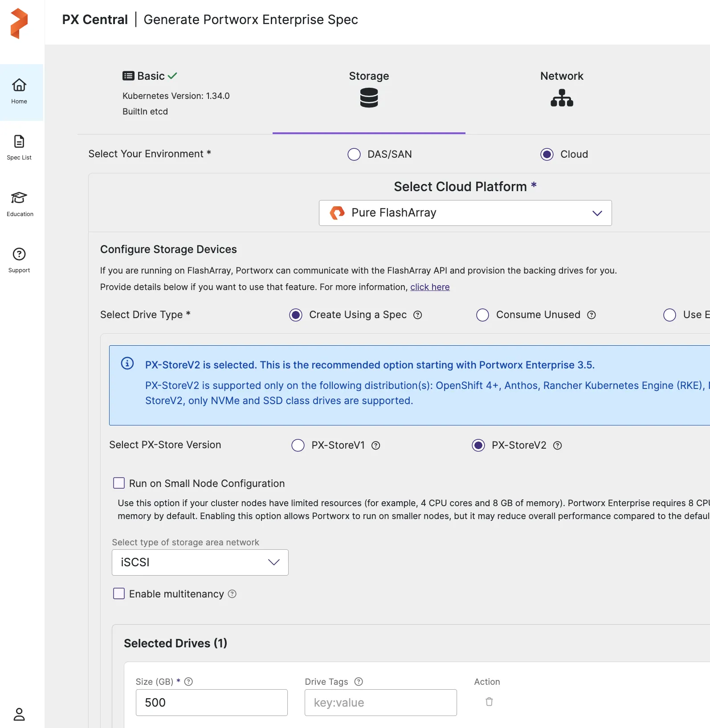Open the user profile icon
The width and height of the screenshot is (710, 728).
pos(19,714)
